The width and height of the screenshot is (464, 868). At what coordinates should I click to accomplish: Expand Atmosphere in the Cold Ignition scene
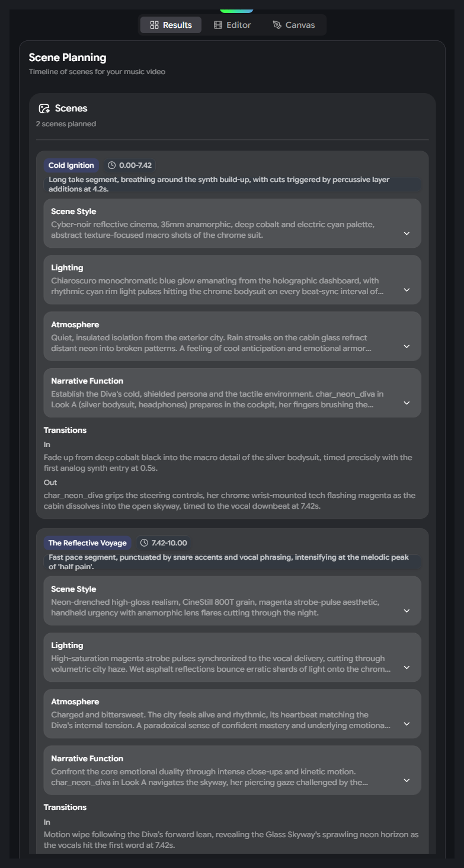pyautogui.click(x=407, y=347)
